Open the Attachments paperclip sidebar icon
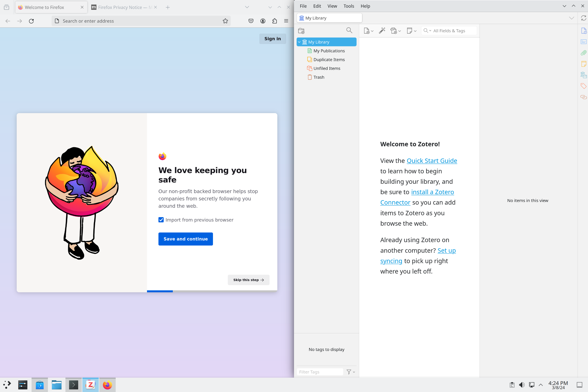Viewport: 588px width, 392px height. click(584, 53)
